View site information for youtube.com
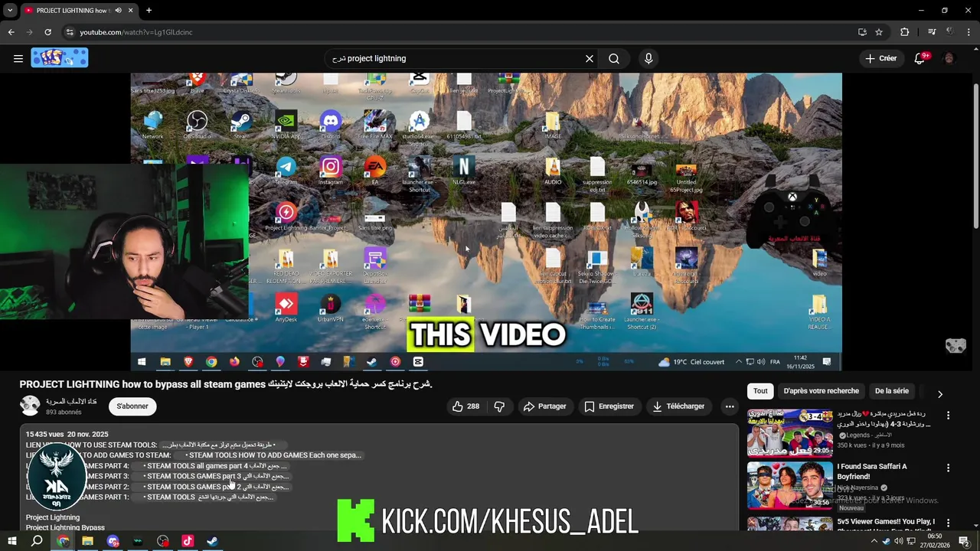 coord(70,32)
